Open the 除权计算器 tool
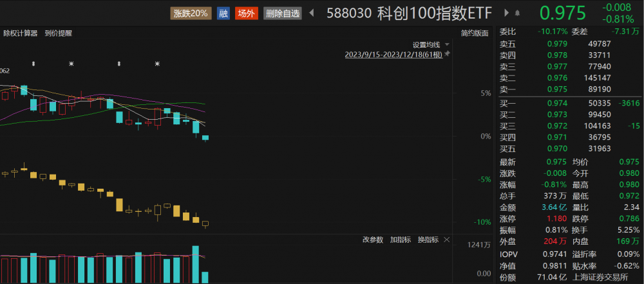 pyautogui.click(x=20, y=33)
